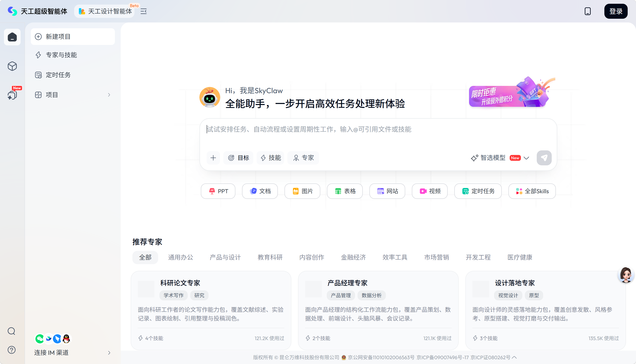Open 设计落地专家 card
Image resolution: width=636 pixels, height=364 pixels.
coord(545,310)
